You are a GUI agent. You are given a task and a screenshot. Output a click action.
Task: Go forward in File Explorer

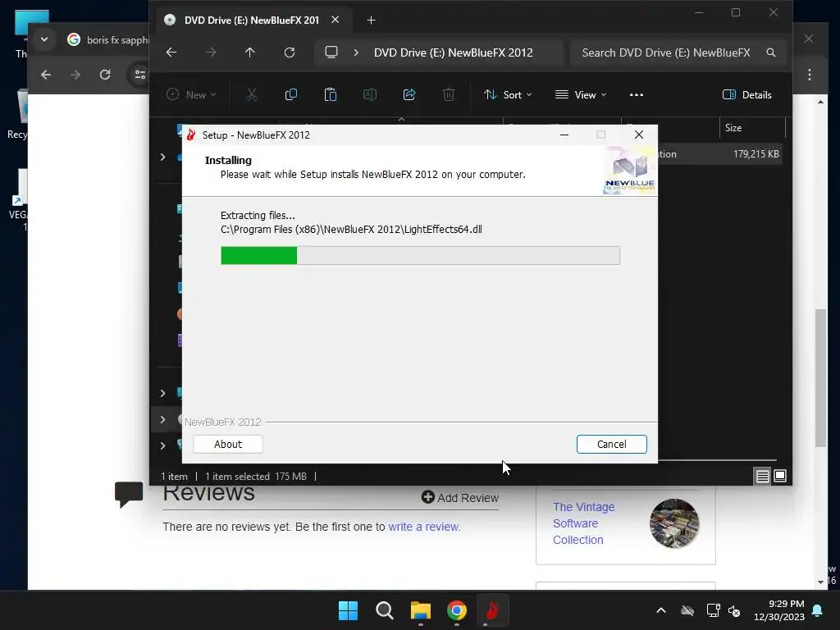(211, 52)
